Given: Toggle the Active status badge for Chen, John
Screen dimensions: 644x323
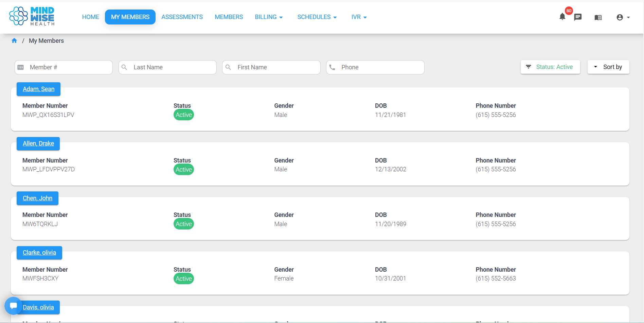Looking at the screenshot, I should (x=183, y=224).
